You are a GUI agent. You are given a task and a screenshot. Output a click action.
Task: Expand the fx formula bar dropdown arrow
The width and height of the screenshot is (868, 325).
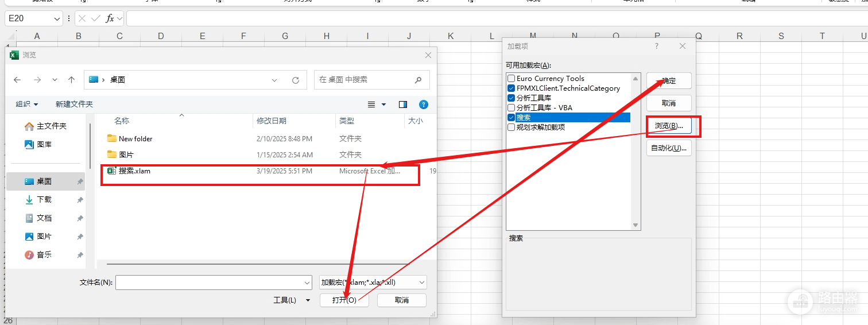click(119, 19)
